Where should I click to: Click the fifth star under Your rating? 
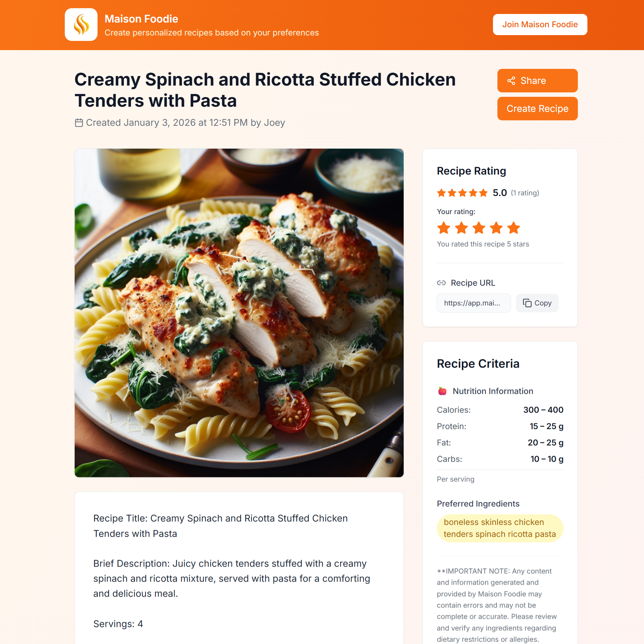click(513, 228)
